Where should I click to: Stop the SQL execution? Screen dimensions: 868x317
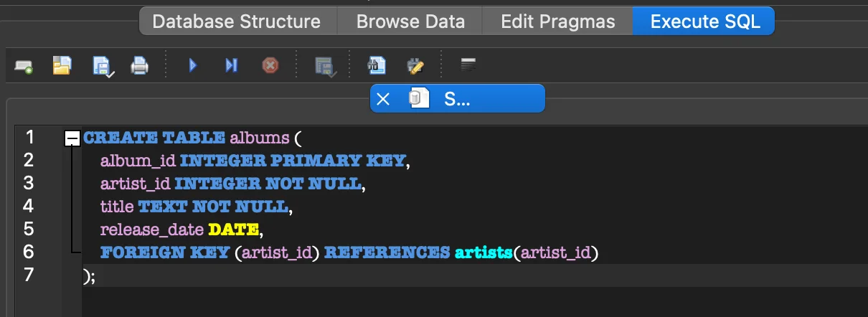click(270, 67)
